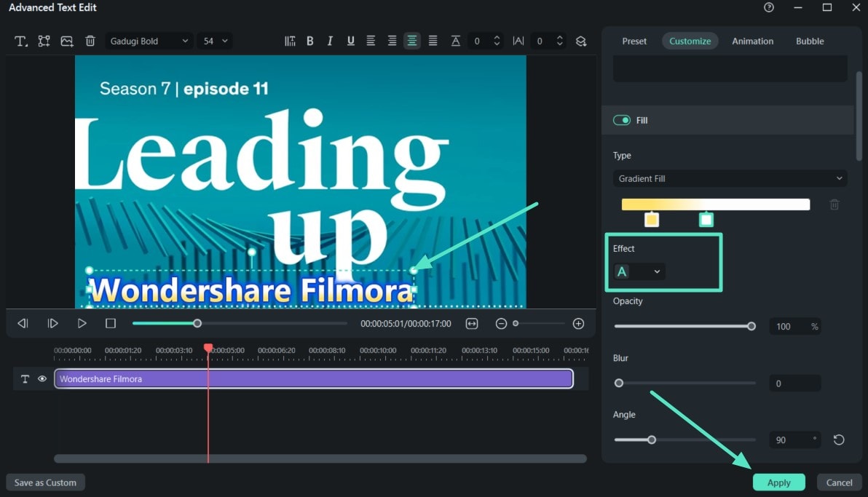Image resolution: width=868 pixels, height=497 pixels.
Task: Click the fit timeline to window icon
Action: click(x=472, y=324)
